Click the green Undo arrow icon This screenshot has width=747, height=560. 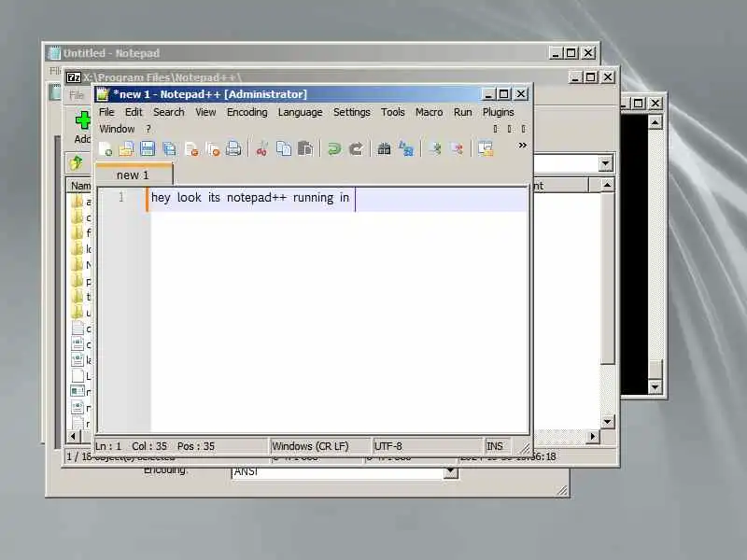334,149
